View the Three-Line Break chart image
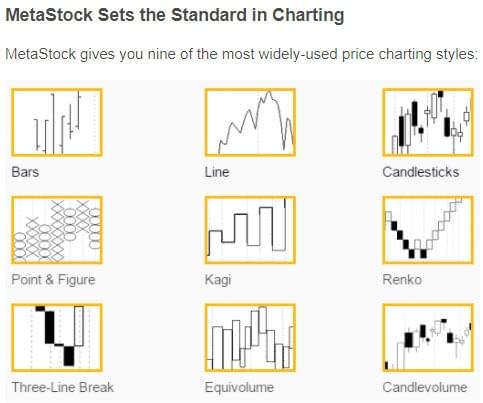 [x=57, y=338]
